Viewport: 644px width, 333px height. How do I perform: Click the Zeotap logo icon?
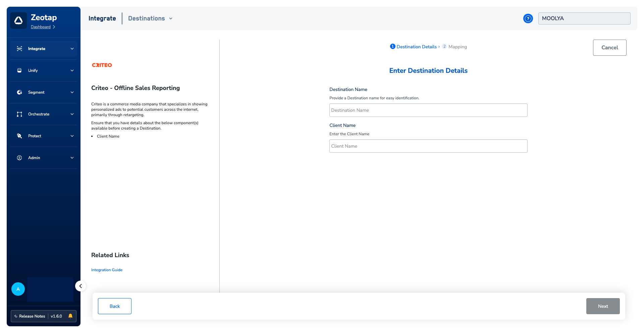point(18,20)
